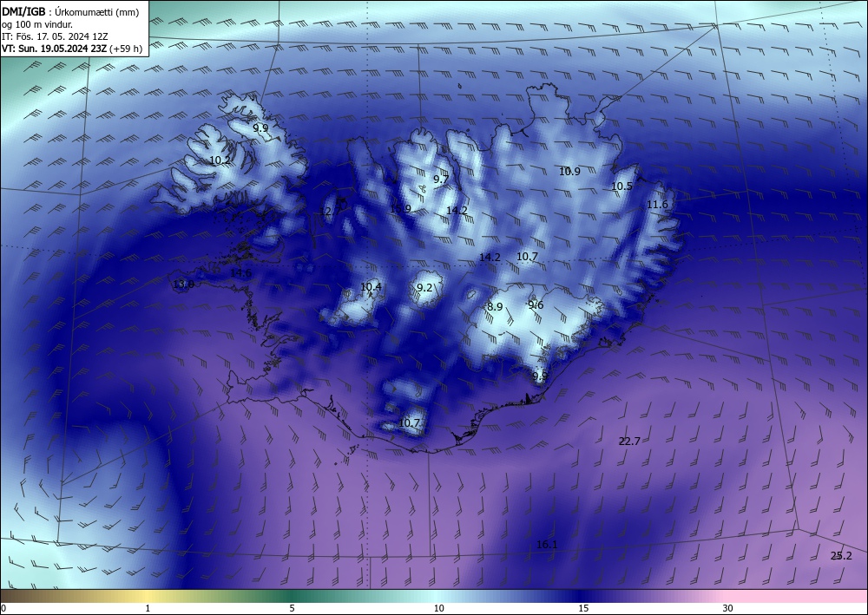Click the 9.6 value label
This screenshot has height=615, width=868.
(x=536, y=305)
